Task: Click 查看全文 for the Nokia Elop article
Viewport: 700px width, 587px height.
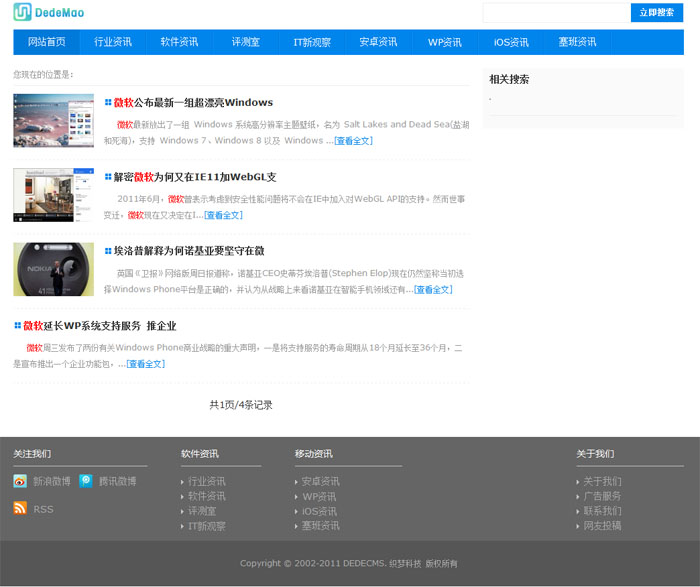Action: click(433, 290)
